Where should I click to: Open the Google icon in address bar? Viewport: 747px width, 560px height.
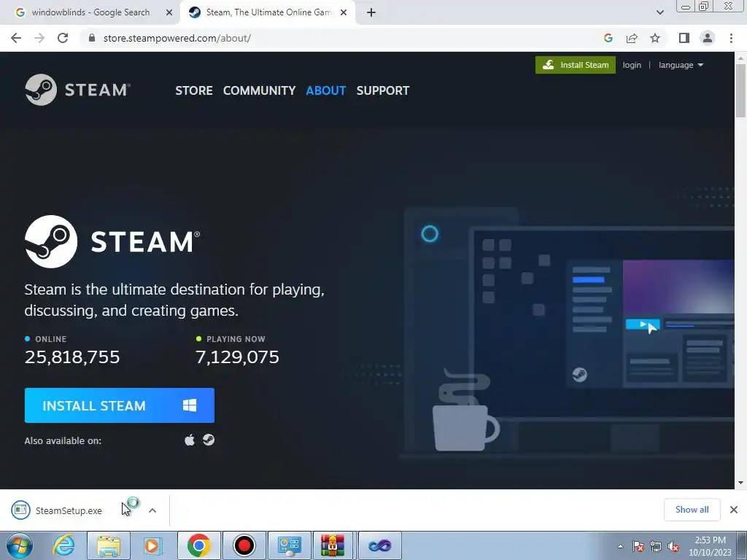pos(608,38)
